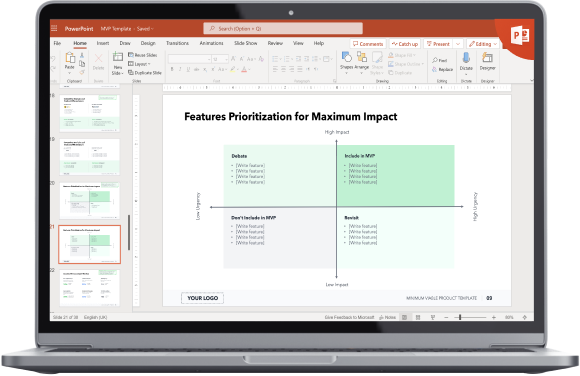Click Reuse Slides
The image size is (580, 376).
point(143,55)
